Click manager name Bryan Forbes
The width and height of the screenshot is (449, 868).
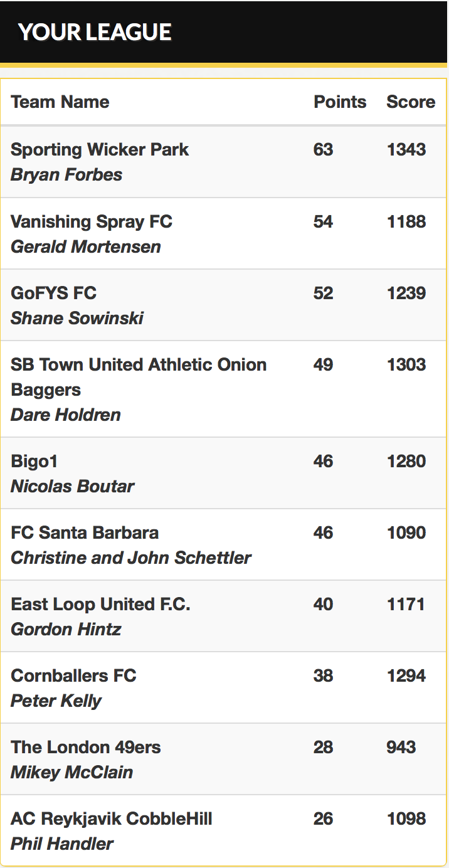point(66,174)
